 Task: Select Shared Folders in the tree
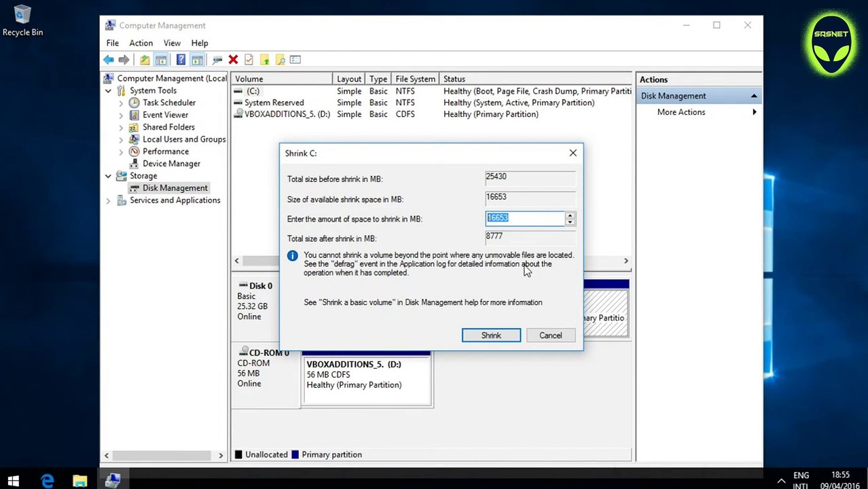[168, 127]
